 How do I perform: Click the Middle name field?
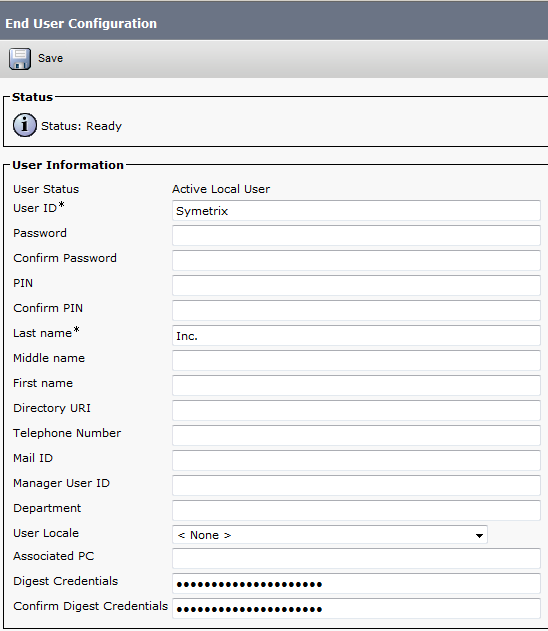pyautogui.click(x=356, y=360)
